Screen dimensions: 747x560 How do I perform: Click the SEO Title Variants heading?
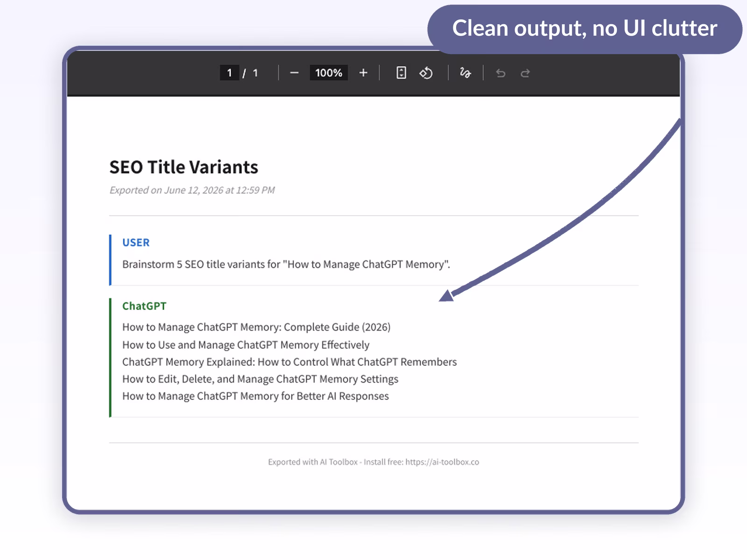tap(183, 167)
